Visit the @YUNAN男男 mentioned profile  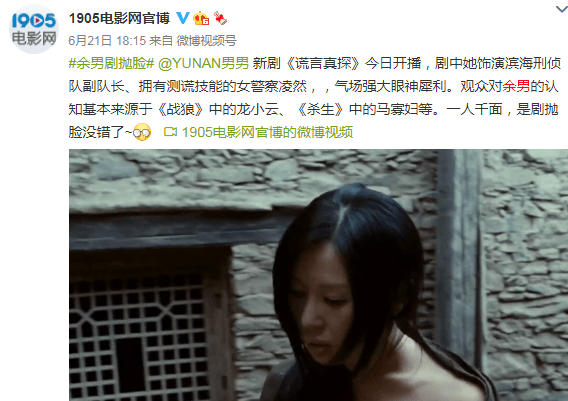tap(203, 63)
